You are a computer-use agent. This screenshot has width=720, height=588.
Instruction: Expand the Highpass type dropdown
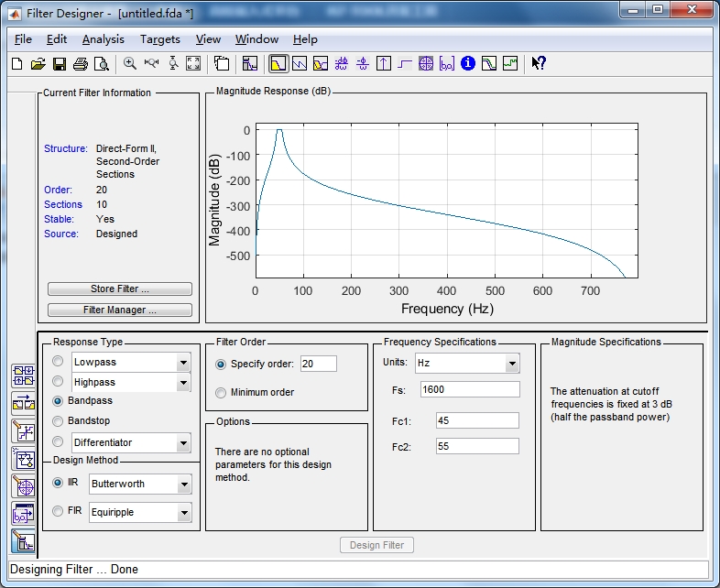pos(183,383)
